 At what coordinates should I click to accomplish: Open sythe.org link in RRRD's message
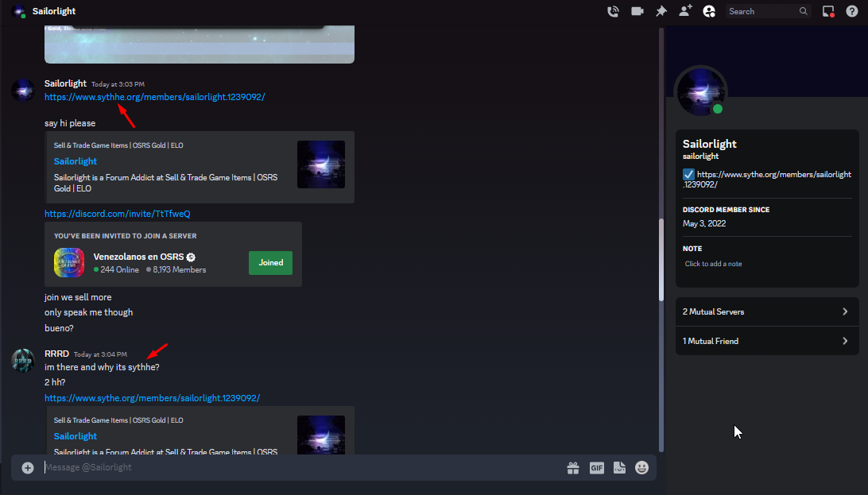click(x=153, y=397)
